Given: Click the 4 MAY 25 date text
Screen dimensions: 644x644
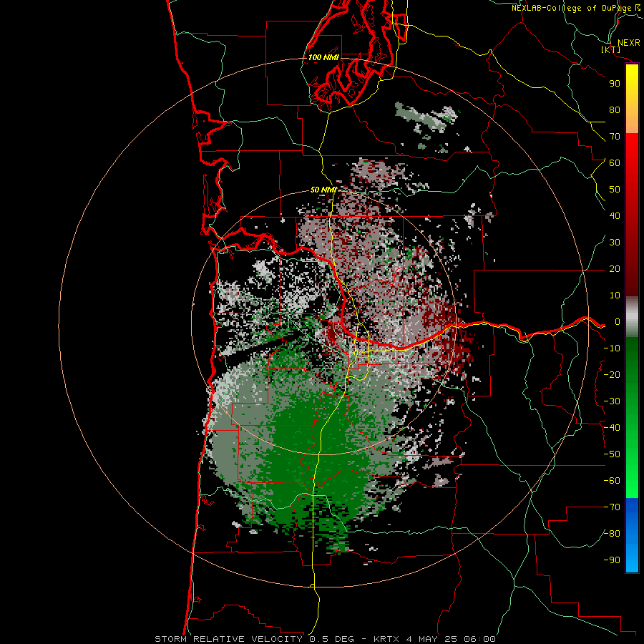Looking at the screenshot, I should point(431,639).
